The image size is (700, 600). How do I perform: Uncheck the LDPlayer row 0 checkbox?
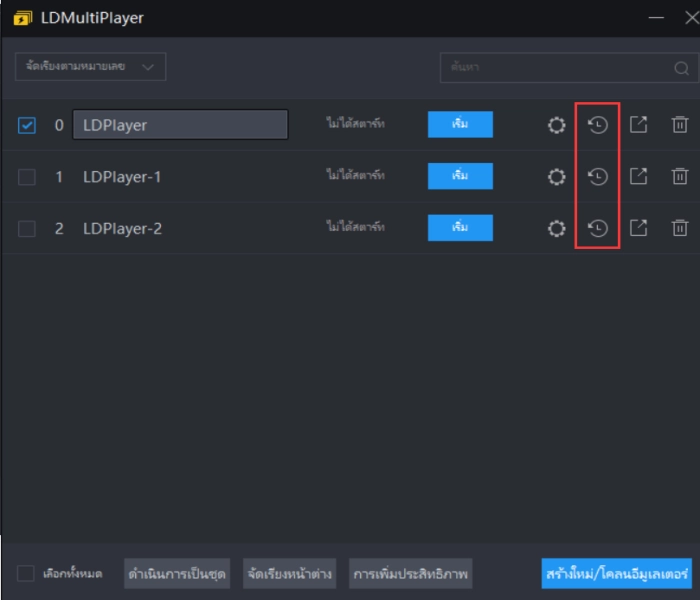(27, 125)
